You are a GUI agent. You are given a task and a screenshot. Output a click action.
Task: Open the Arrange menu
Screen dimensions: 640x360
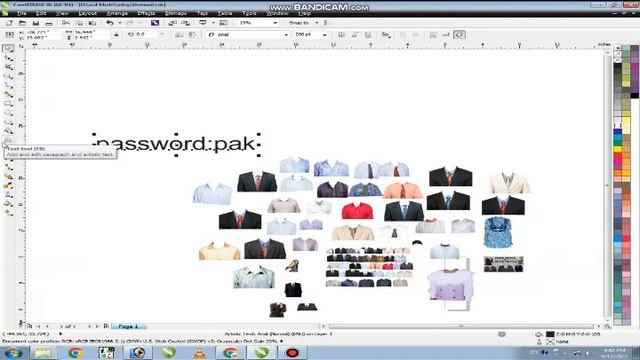[x=117, y=13]
